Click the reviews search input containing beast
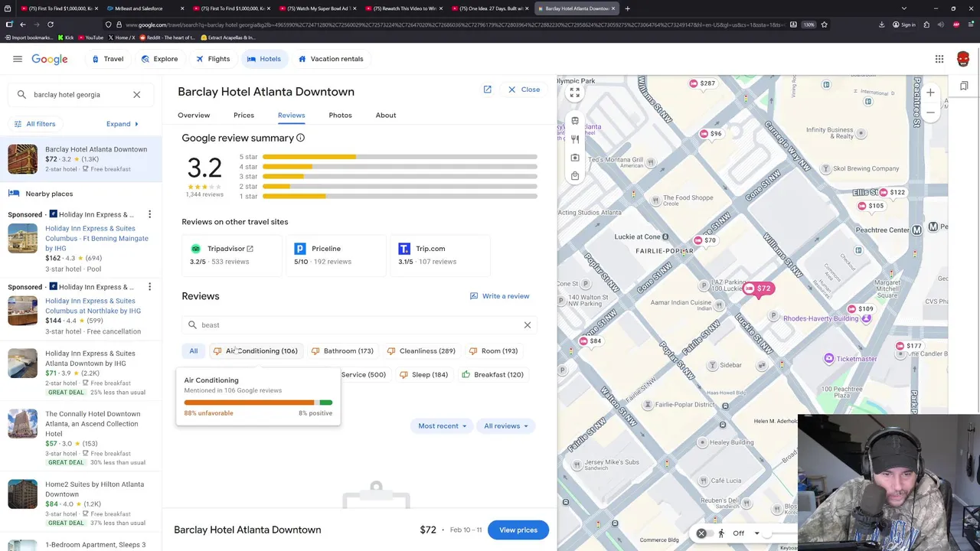The height and width of the screenshot is (551, 980). pyautogui.click(x=358, y=324)
